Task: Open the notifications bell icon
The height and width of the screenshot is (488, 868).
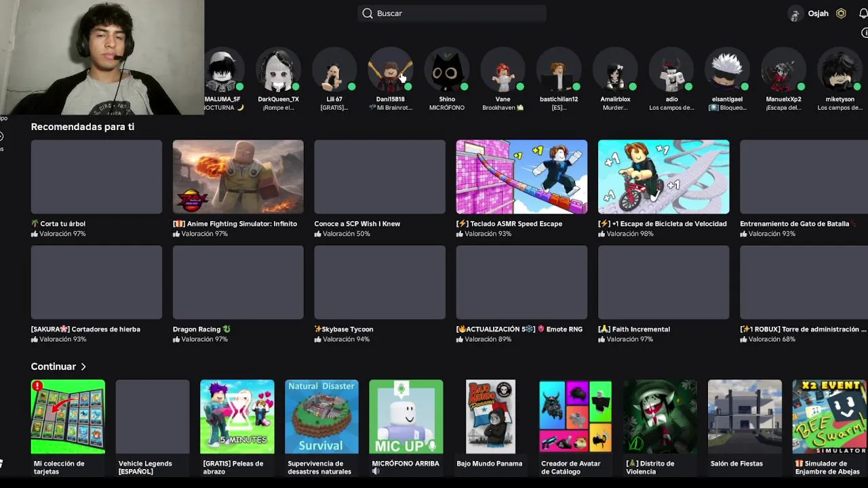Action: pos(863,14)
